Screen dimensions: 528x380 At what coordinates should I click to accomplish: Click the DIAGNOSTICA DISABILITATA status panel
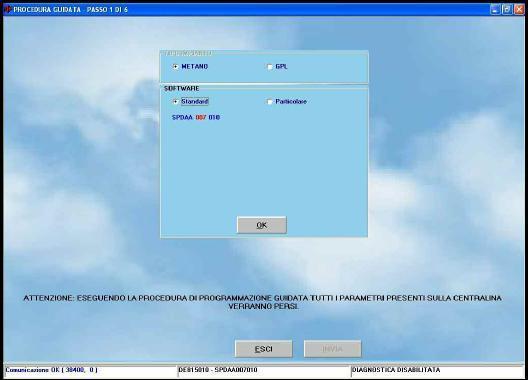point(437,371)
